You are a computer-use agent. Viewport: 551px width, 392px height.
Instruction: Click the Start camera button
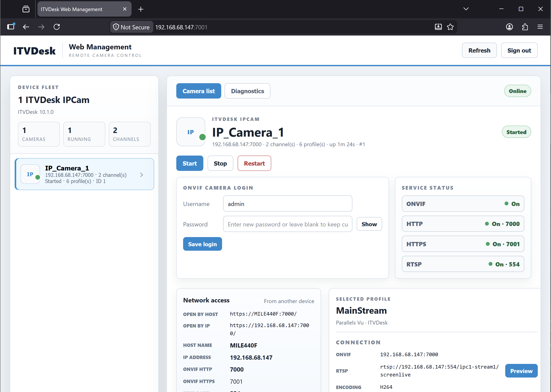click(x=189, y=163)
